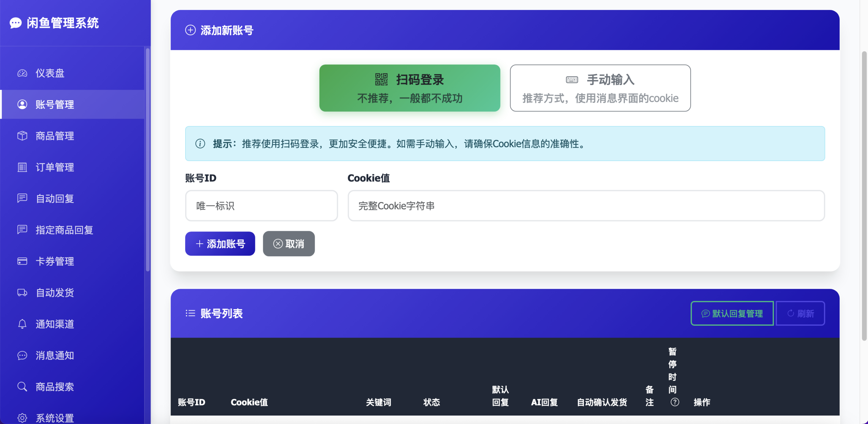Image resolution: width=868 pixels, height=424 pixels.
Task: Select the QR code scan login option
Action: coord(410,88)
